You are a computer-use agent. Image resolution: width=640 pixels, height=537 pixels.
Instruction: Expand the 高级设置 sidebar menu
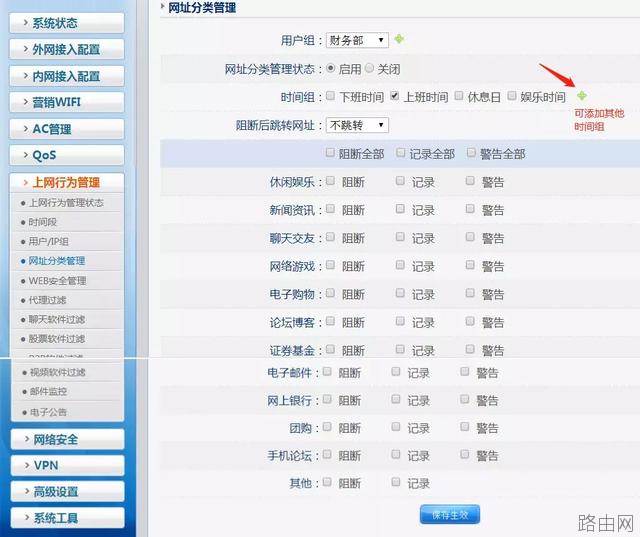tap(68, 492)
